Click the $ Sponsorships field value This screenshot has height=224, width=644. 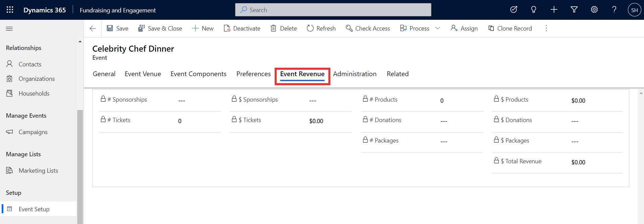tap(313, 101)
